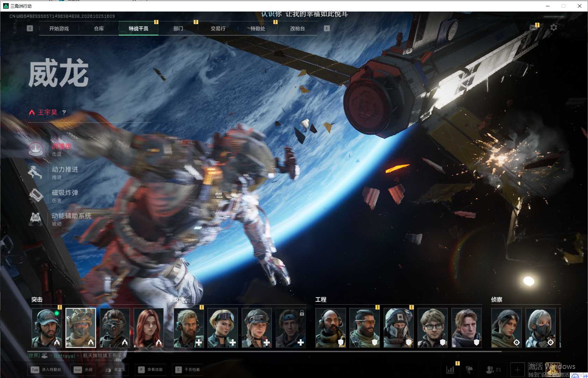The image size is (588, 378).
Task: Click the 查看技能 view skills button
Action: pyautogui.click(x=150, y=370)
